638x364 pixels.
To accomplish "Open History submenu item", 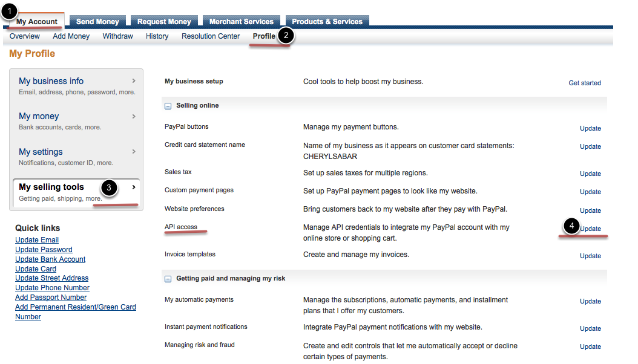I will click(x=157, y=36).
